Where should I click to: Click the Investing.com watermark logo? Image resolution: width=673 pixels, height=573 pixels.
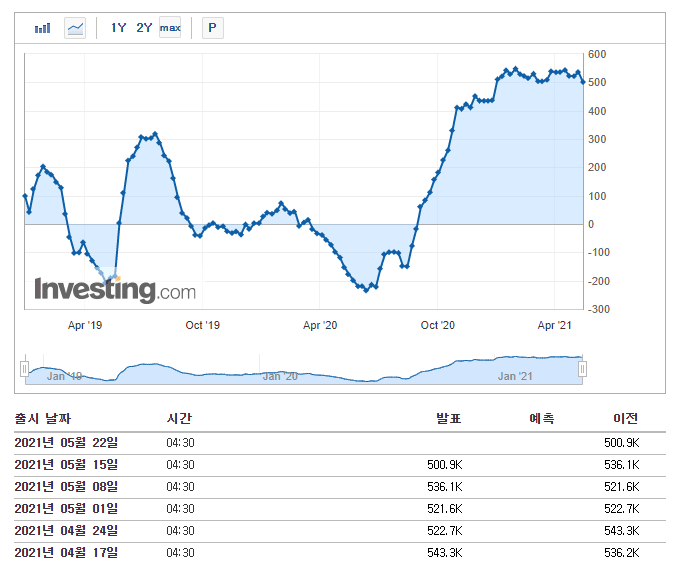[115, 290]
